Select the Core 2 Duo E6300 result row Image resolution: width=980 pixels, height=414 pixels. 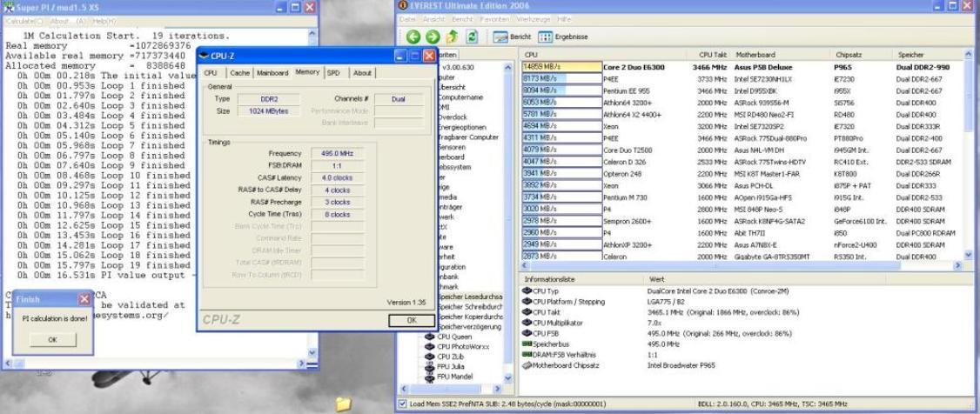coord(742,67)
